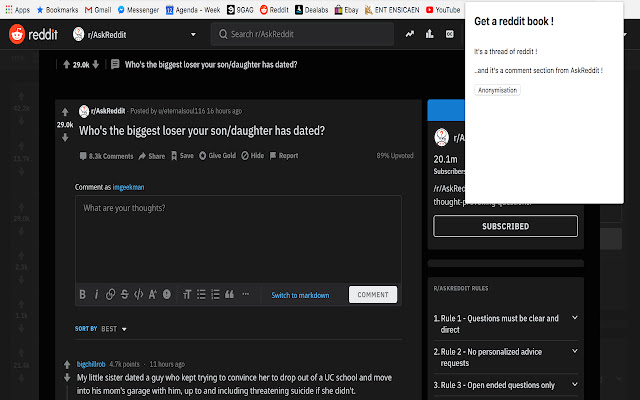Report this post
Screen dimensions: 640x400
(284, 156)
